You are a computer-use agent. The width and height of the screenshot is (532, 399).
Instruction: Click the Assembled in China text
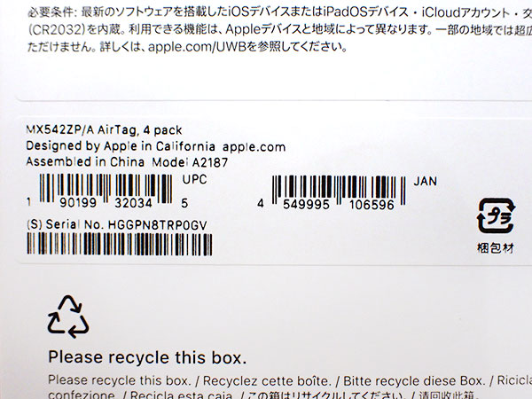[x=85, y=161]
